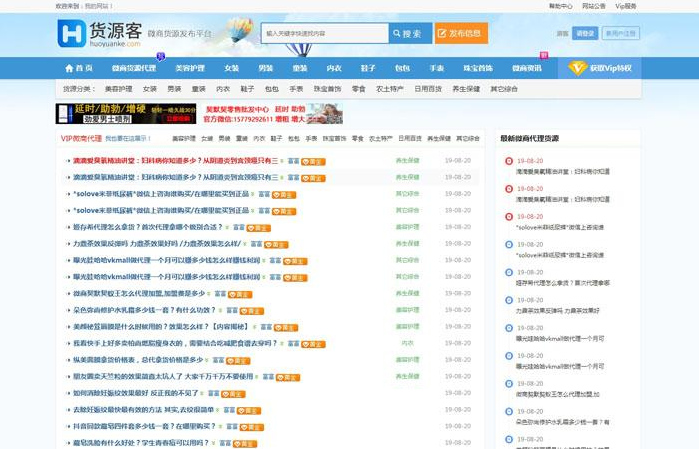Go to 首页 with the house icon

pos(79,68)
